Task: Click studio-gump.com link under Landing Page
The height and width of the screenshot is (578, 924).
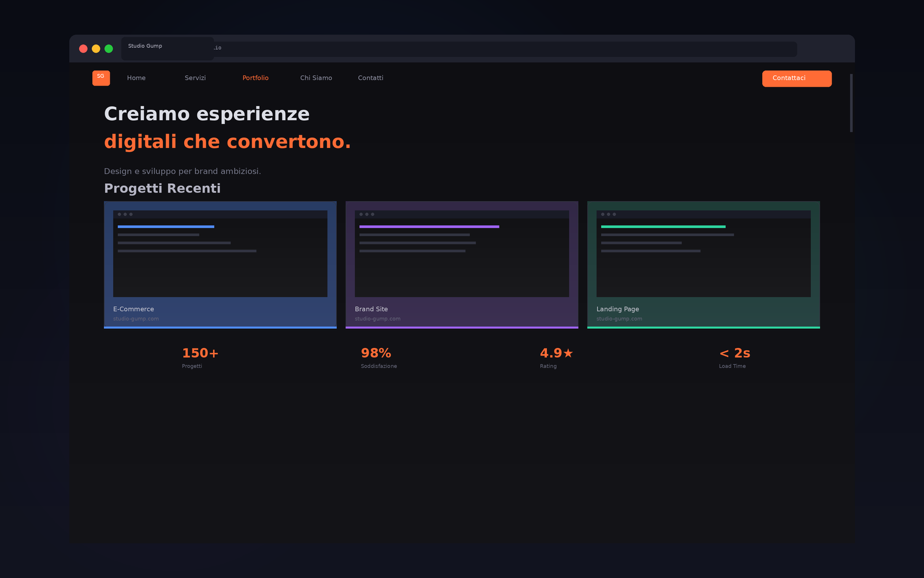Action: (619, 319)
